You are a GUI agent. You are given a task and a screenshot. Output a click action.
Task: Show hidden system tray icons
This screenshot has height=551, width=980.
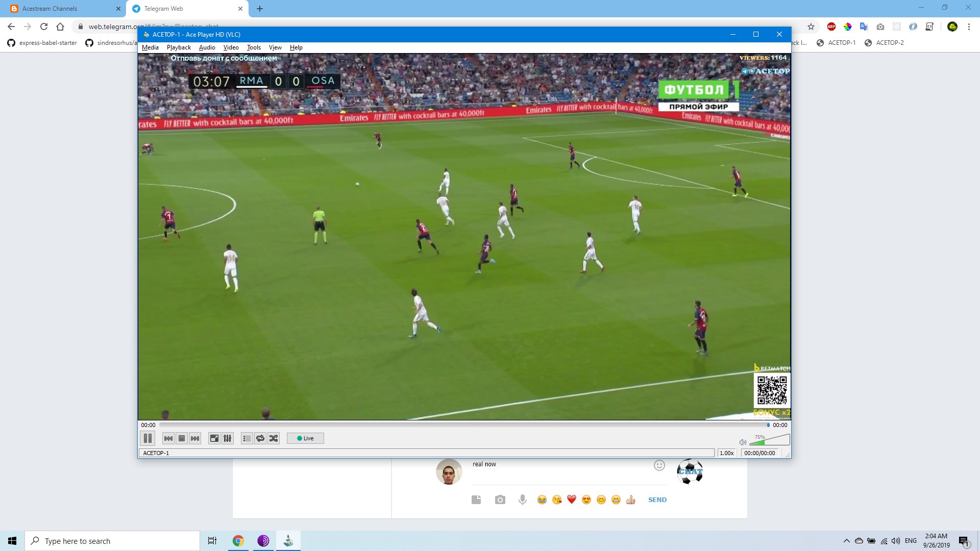(x=847, y=541)
